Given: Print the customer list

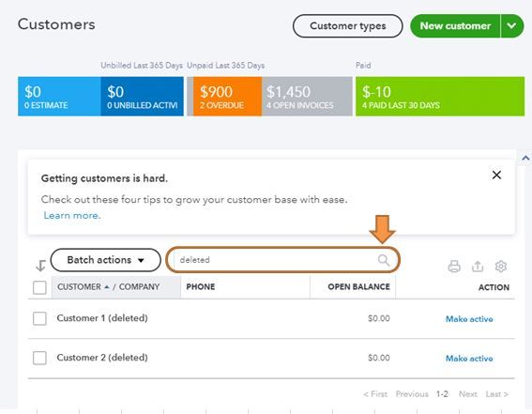Looking at the screenshot, I should (454, 267).
